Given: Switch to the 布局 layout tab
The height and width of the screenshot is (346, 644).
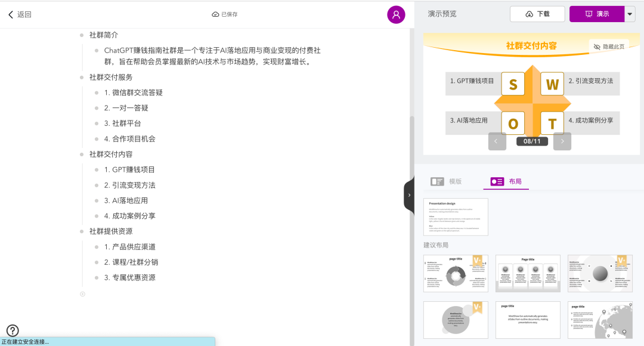Looking at the screenshot, I should click(506, 181).
